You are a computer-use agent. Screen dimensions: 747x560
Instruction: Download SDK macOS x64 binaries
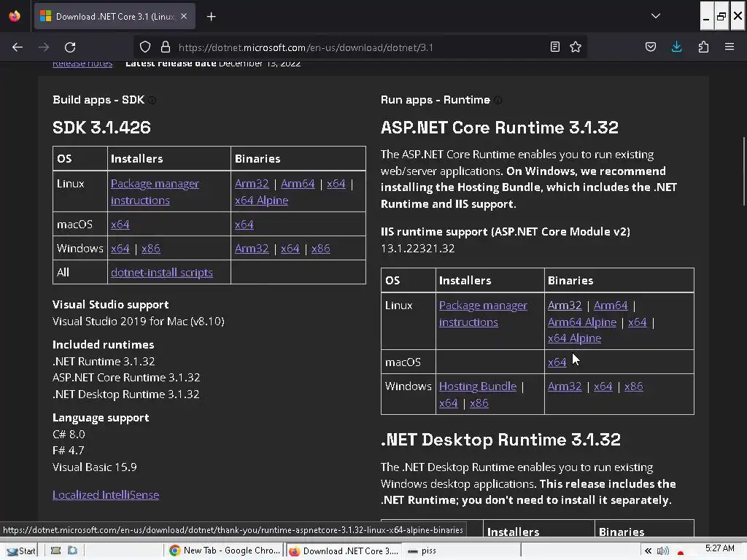pyautogui.click(x=244, y=225)
